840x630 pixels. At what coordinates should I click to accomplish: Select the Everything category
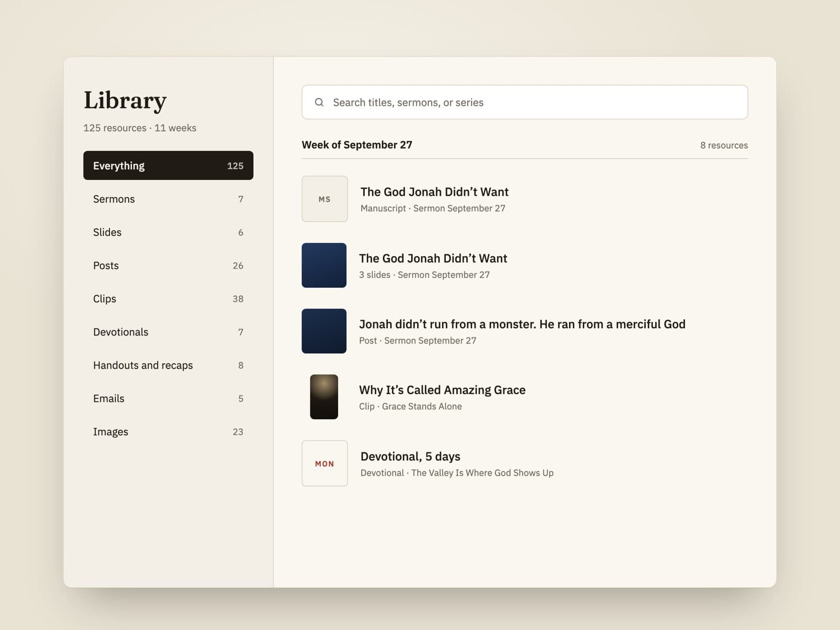[x=168, y=165]
